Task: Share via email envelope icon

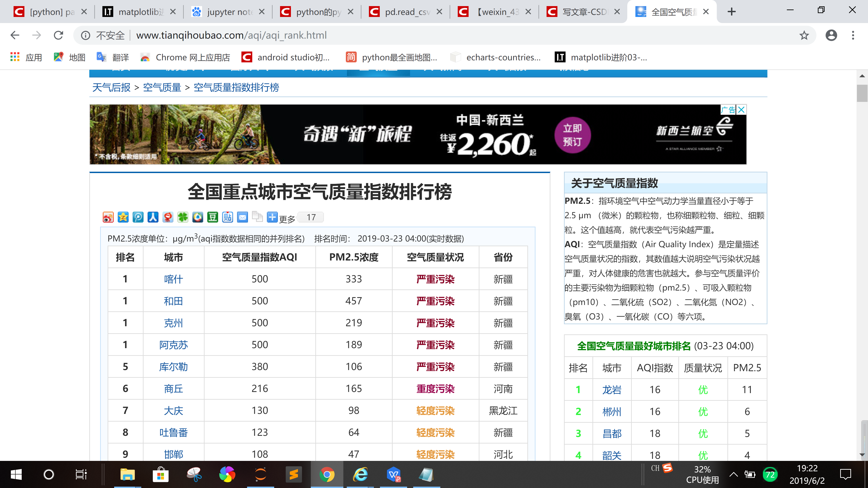Action: click(x=242, y=217)
